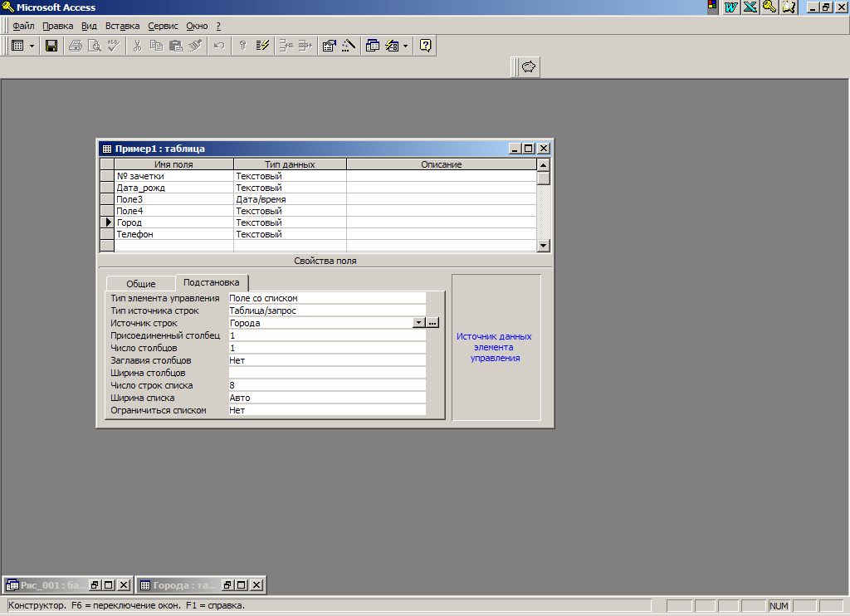This screenshot has width=850, height=616.
Task: Click the Тип элемента управления field
Action: (327, 298)
